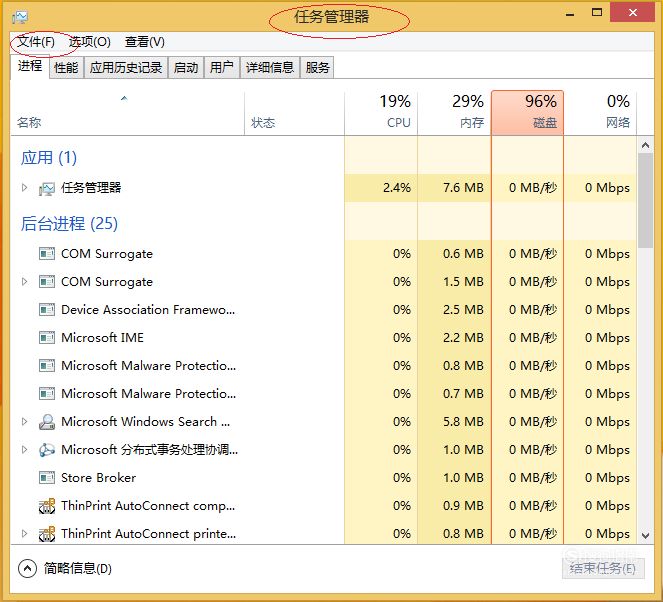Click the 任务管理器 app row icon
Image resolution: width=663 pixels, height=602 pixels.
click(x=47, y=189)
